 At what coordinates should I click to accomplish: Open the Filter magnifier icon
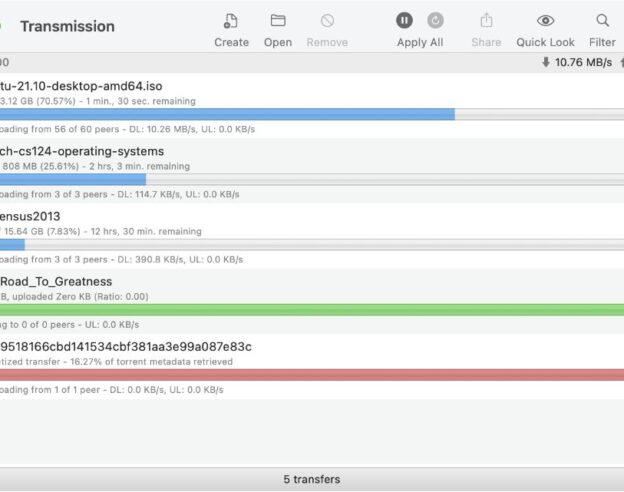(603, 20)
